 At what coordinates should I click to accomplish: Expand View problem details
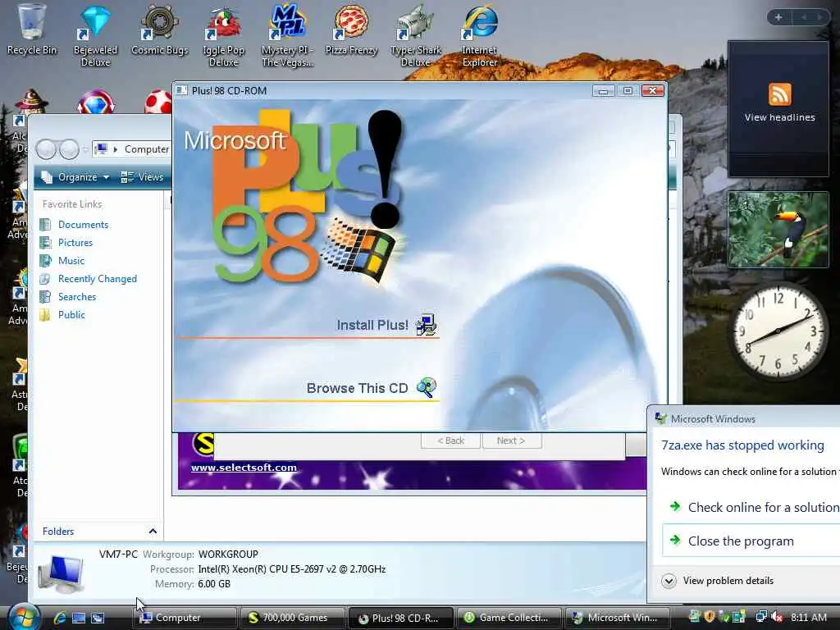click(718, 581)
